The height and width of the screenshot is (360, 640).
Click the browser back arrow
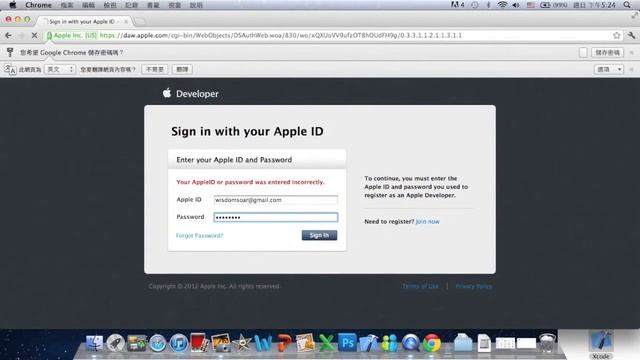[x=8, y=36]
